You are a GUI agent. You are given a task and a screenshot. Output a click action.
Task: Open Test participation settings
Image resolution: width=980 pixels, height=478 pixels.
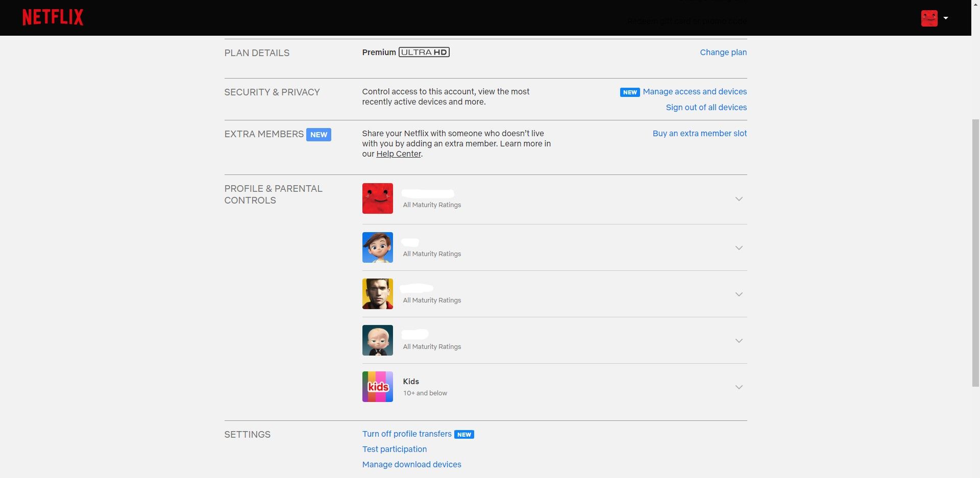[x=394, y=449]
